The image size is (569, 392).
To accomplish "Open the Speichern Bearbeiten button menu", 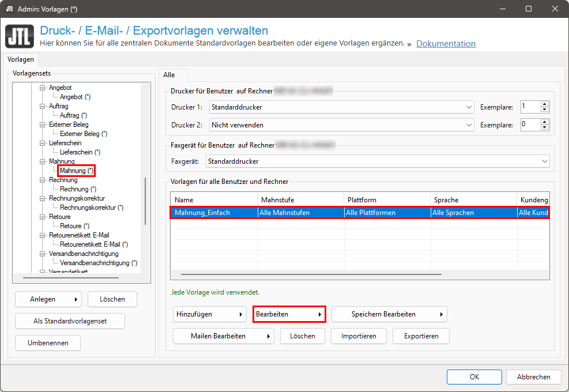I will click(x=389, y=314).
